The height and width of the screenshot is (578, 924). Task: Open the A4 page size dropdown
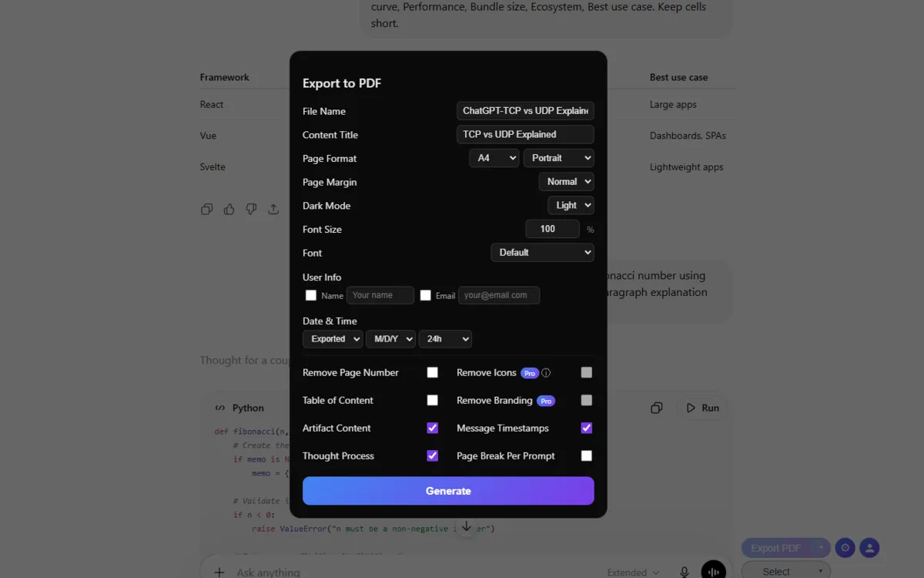494,158
